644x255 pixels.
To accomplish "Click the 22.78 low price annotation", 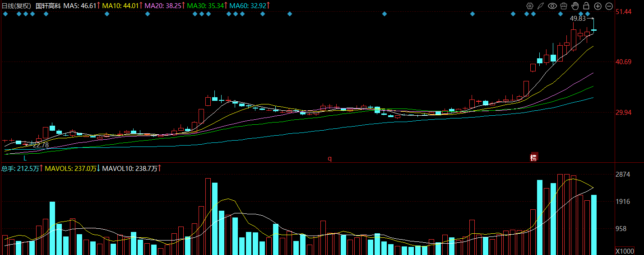I will [41, 145].
